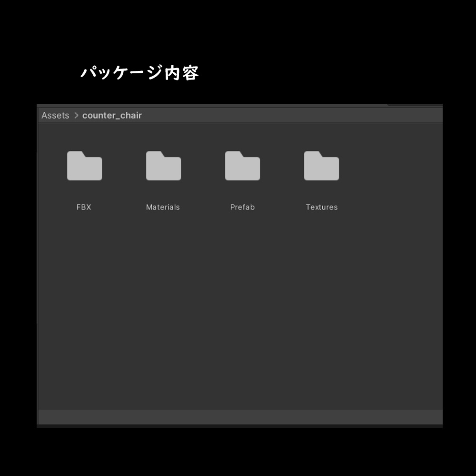
Task: Select the Prefab folder thumbnail
Action: pyautogui.click(x=242, y=166)
